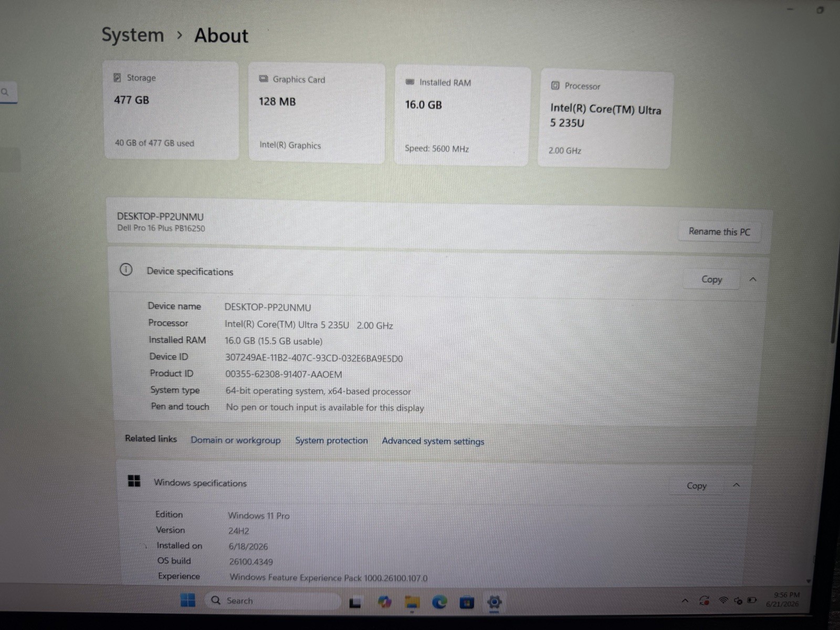Launch Copilot from the taskbar

pyautogui.click(x=384, y=602)
